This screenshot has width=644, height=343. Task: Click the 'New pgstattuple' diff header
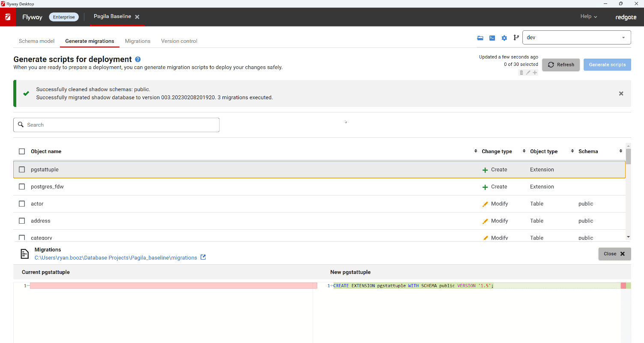coord(350,272)
